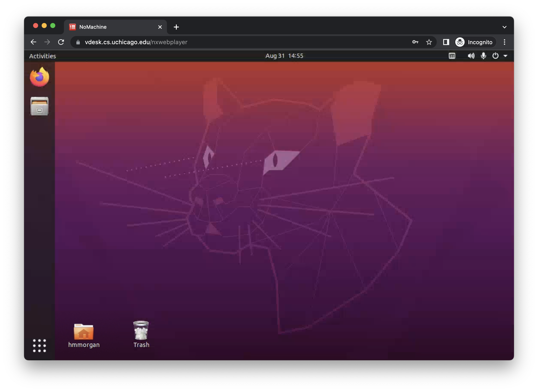Click the microphone status icon

(x=484, y=56)
